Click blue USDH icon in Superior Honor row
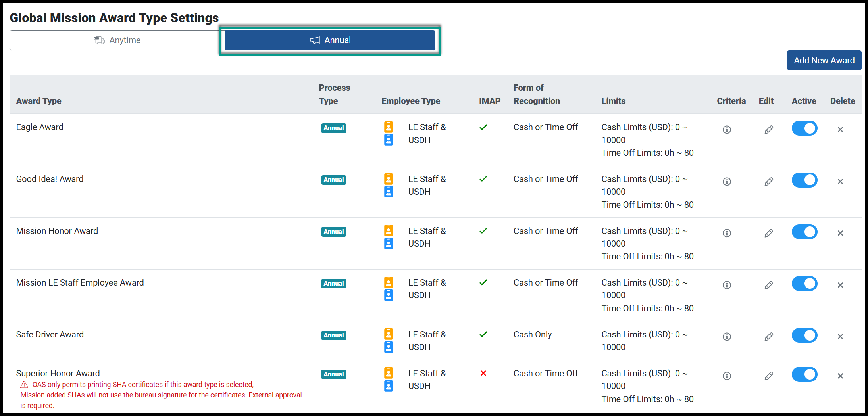 point(389,386)
